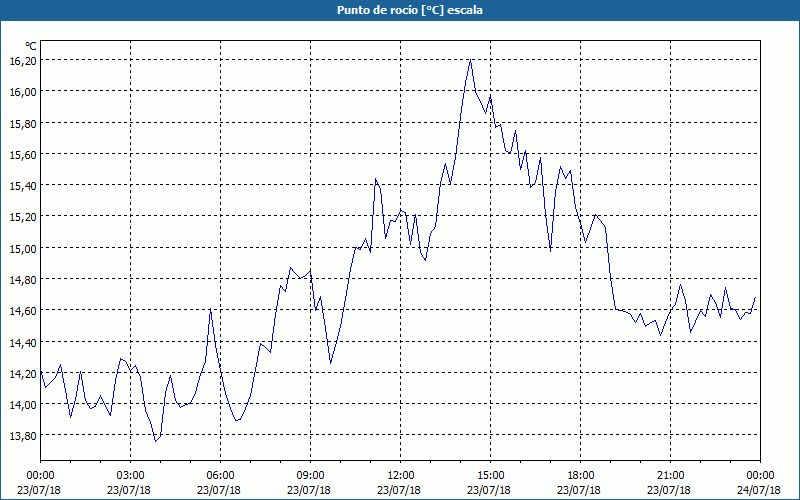Click the 23/07/18 date under 06:00
The height and width of the screenshot is (500, 800).
[219, 490]
